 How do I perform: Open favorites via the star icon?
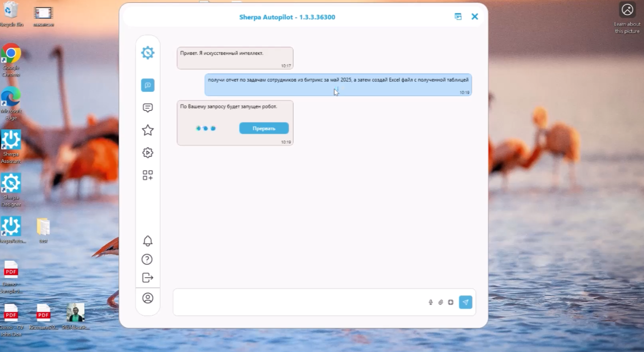tap(148, 130)
